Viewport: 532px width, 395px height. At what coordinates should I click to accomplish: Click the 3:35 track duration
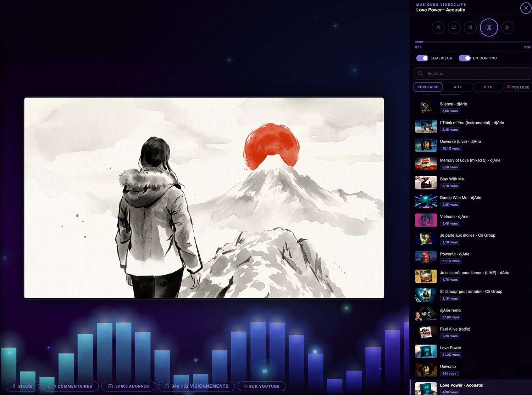click(x=527, y=47)
